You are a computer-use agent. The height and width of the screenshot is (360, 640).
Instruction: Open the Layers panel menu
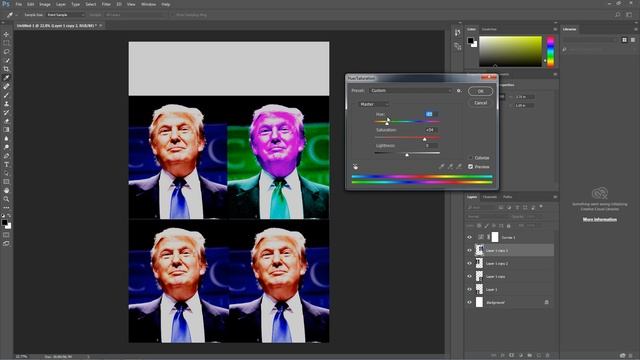pyautogui.click(x=555, y=197)
